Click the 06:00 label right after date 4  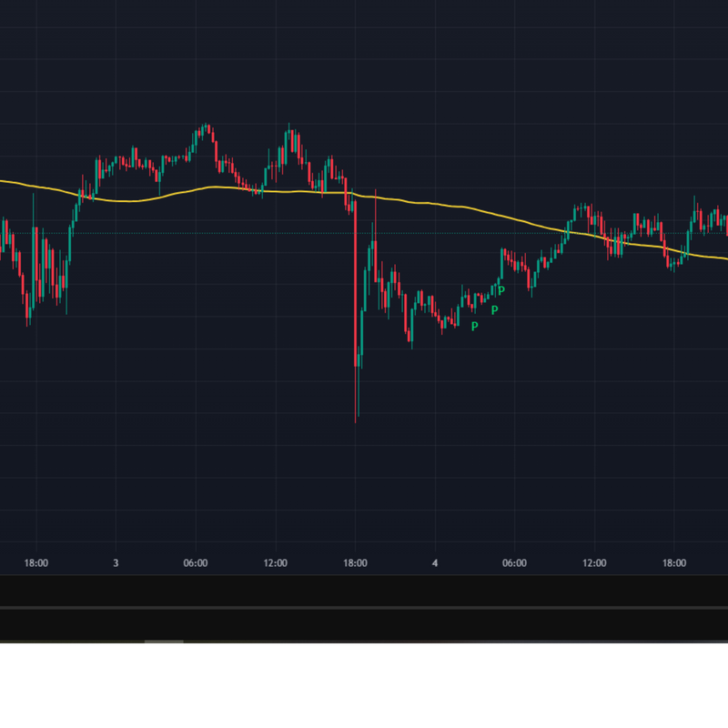[x=514, y=563]
